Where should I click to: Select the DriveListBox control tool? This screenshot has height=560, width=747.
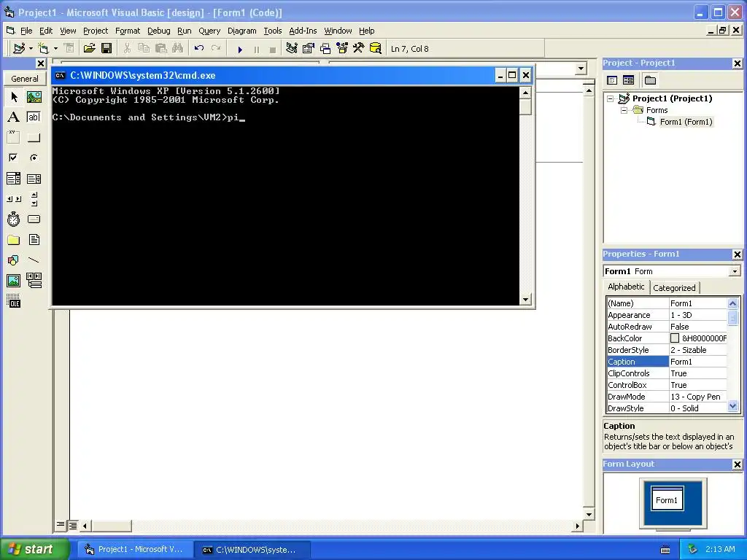[x=34, y=219]
